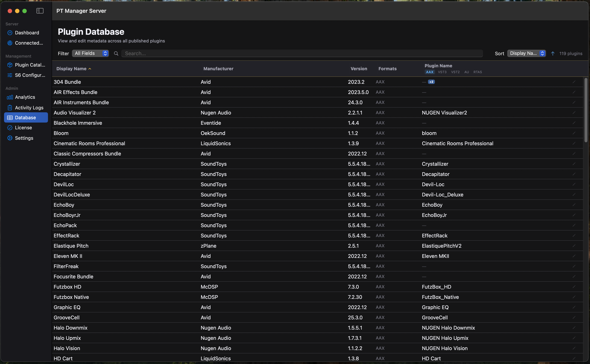Select the DevilLoc display name cell
Viewport: 590px width, 364px height.
[x=64, y=184]
